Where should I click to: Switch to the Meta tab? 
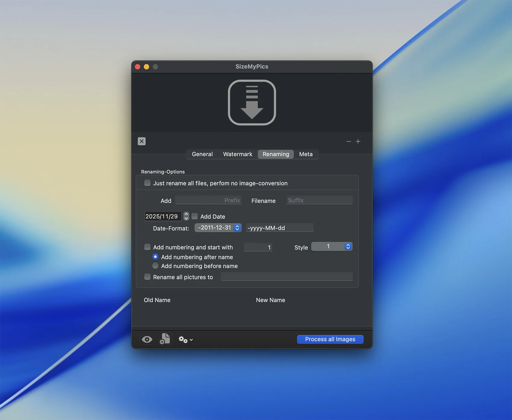coord(306,154)
